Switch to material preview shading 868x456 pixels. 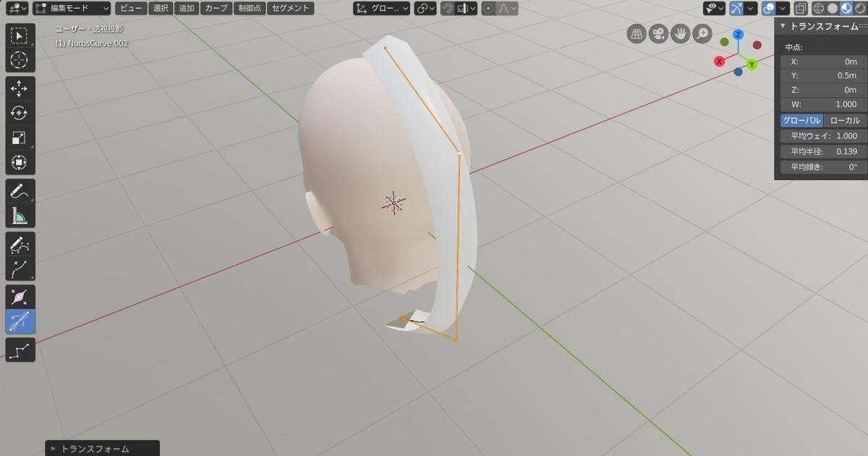click(x=846, y=9)
